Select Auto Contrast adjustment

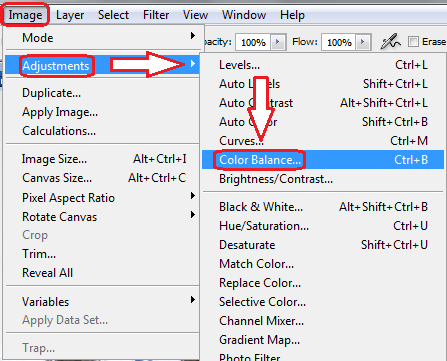[323, 103]
